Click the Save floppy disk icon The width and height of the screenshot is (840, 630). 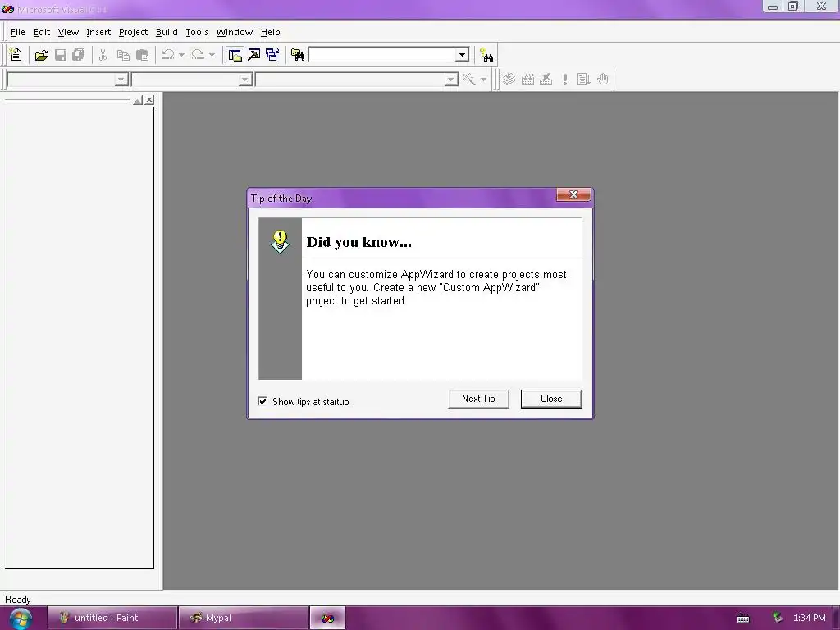(x=61, y=55)
